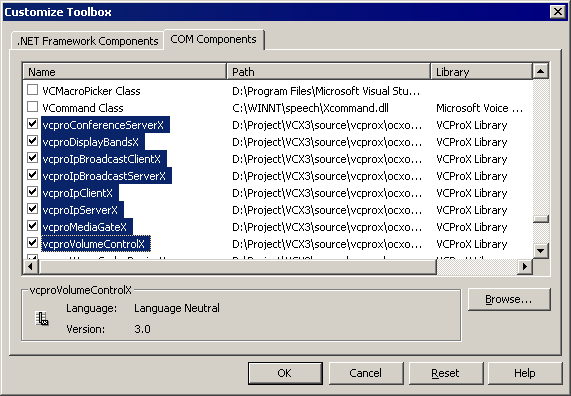The height and width of the screenshot is (396, 571).
Task: Click the horizontal scrollbar left arrow
Action: click(x=30, y=267)
